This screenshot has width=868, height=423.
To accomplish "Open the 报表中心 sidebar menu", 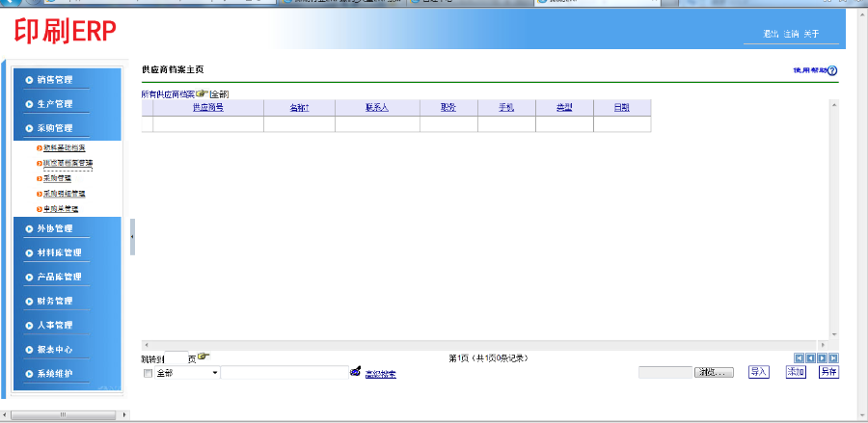I will 55,350.
